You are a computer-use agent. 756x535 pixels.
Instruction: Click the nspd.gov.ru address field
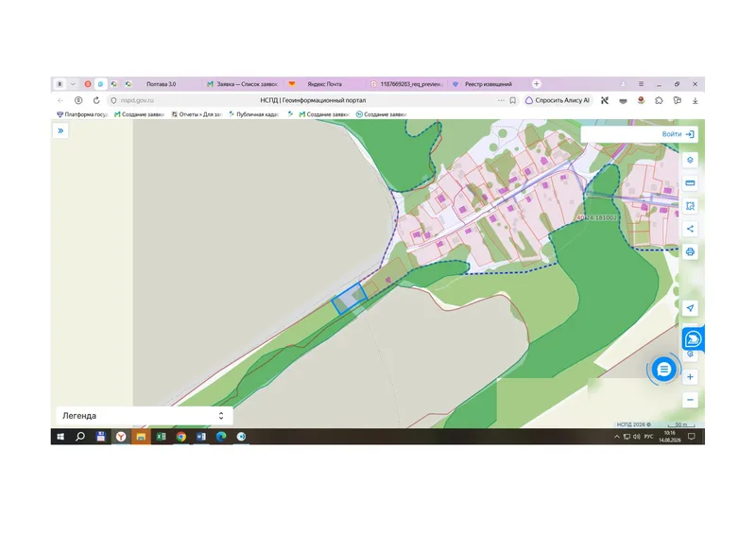pyautogui.click(x=137, y=100)
